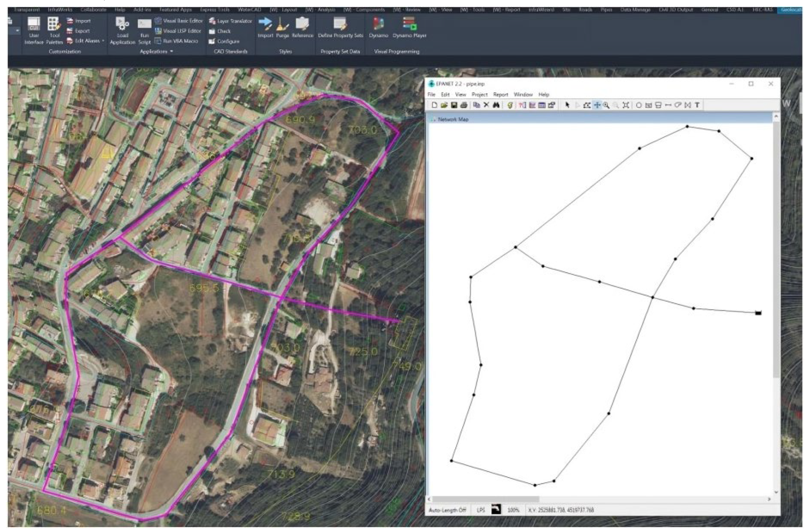Click the Purge styles icon

click(x=282, y=29)
